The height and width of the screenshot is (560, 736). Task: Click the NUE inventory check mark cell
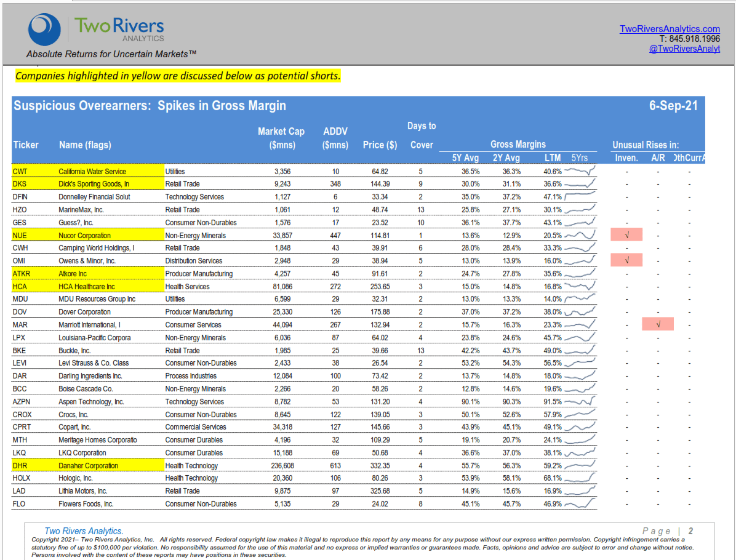626,234
